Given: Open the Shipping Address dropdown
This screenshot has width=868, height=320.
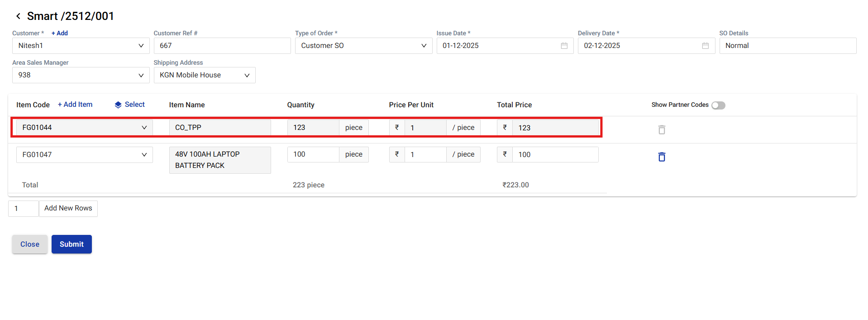Looking at the screenshot, I should (247, 75).
